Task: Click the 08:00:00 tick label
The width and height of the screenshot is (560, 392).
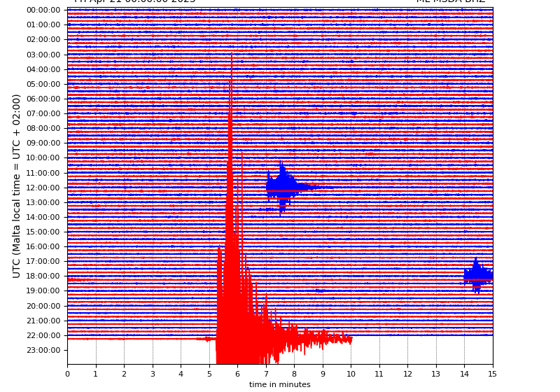Action: click(43, 128)
